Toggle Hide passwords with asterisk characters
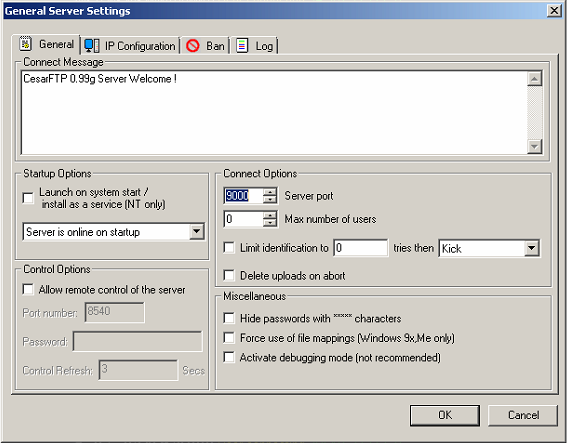This screenshot has height=443, width=567. tap(229, 318)
